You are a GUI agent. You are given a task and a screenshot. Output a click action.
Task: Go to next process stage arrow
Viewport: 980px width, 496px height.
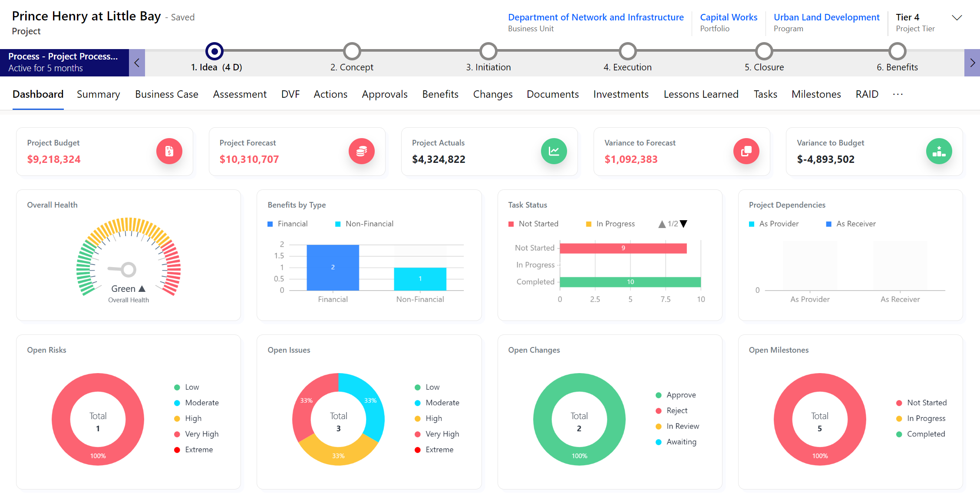click(972, 63)
